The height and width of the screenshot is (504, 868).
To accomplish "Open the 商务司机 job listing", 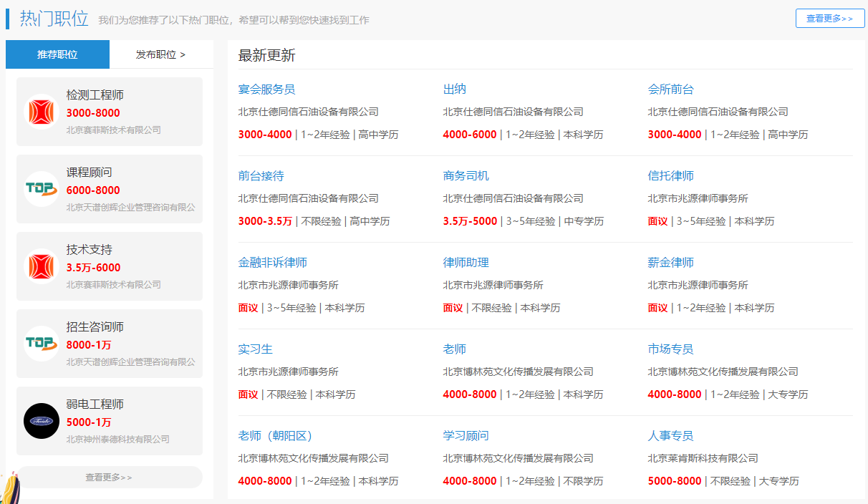I will click(466, 176).
